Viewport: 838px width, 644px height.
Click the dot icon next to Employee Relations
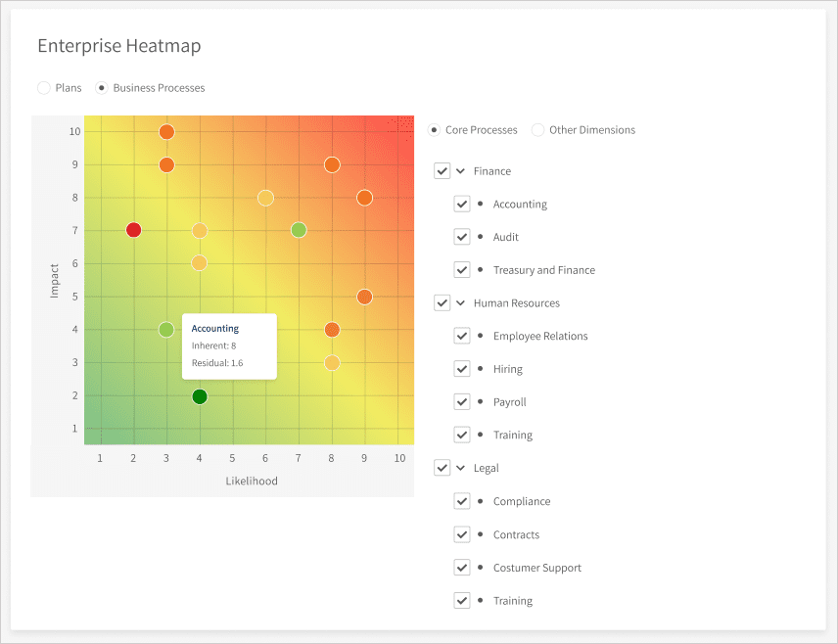tap(482, 336)
